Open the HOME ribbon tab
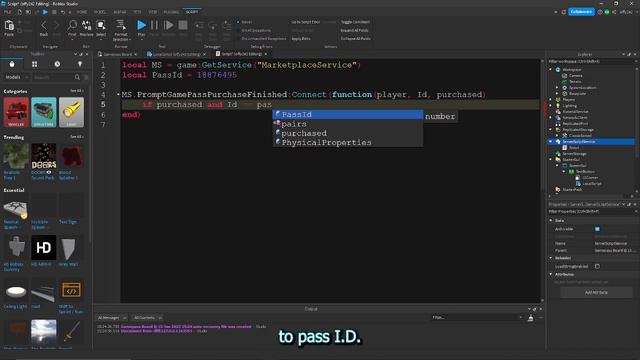 pyautogui.click(x=82, y=12)
